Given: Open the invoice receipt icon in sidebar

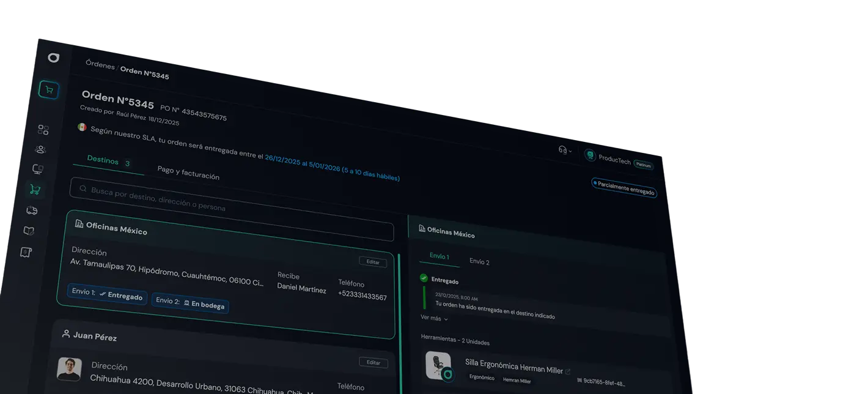Looking at the screenshot, I should pyautogui.click(x=26, y=251).
